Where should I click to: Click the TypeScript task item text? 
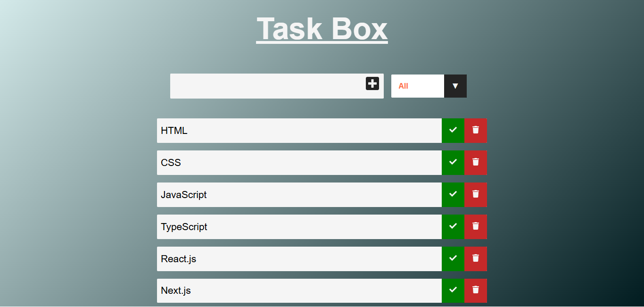coord(184,227)
